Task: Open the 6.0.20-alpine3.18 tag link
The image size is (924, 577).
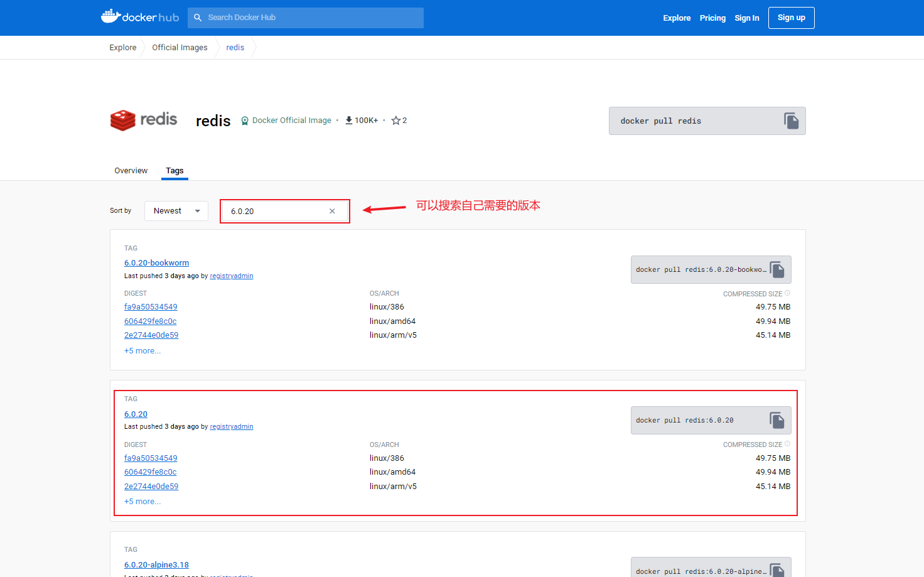Action: (156, 565)
